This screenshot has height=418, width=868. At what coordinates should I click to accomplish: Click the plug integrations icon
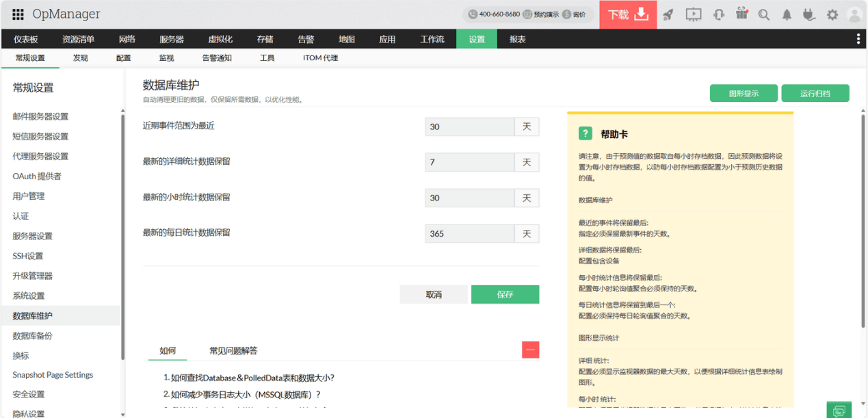point(809,14)
